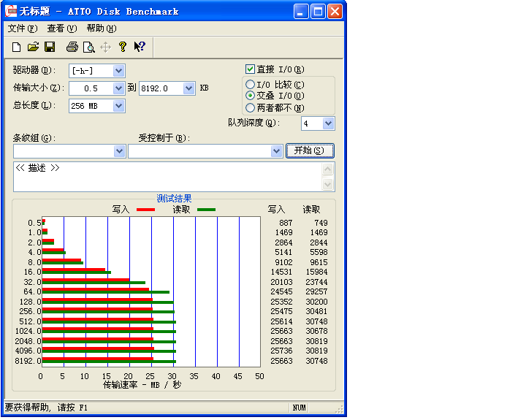Click the red 写入 legend swatch
526x420 pixels.
click(146, 210)
